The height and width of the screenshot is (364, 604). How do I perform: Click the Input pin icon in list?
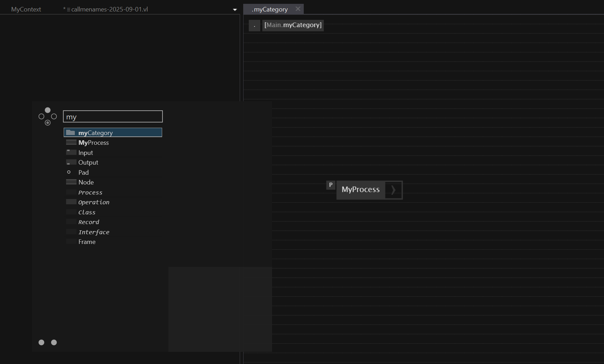point(71,152)
